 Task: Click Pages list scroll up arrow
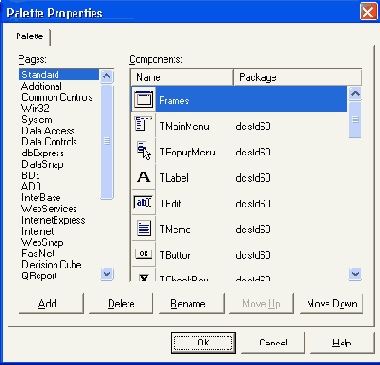[107, 76]
